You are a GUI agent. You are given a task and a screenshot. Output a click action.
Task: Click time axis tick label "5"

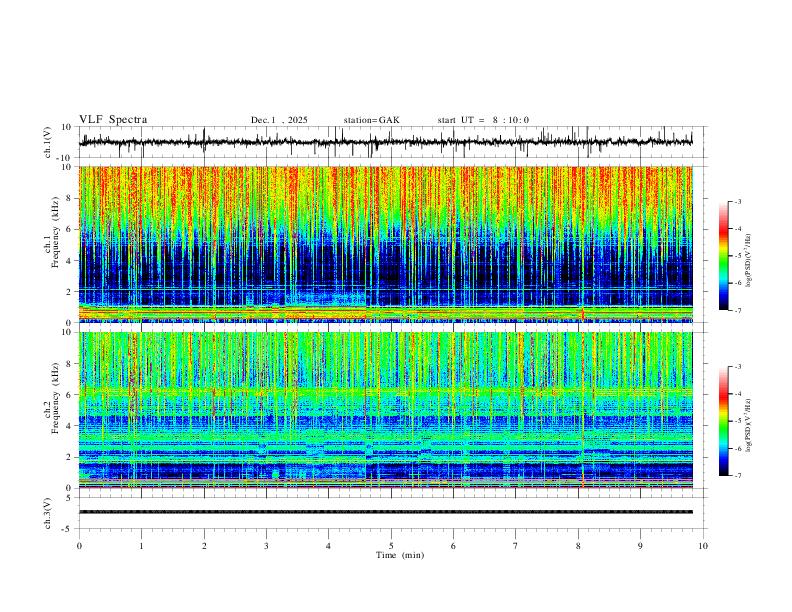391,546
